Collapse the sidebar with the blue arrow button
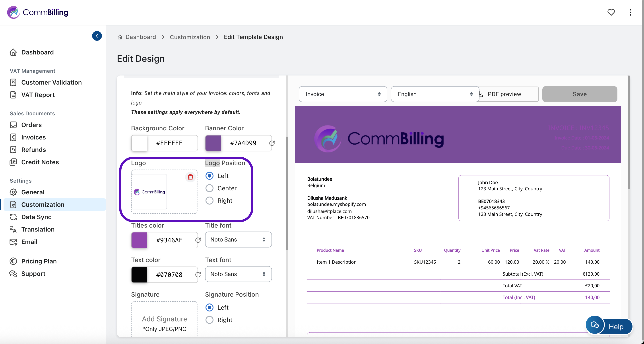Image resolution: width=644 pixels, height=344 pixels. point(97,36)
